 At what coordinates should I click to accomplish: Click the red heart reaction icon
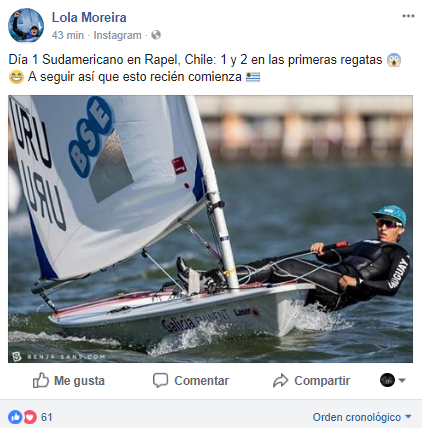click(29, 417)
